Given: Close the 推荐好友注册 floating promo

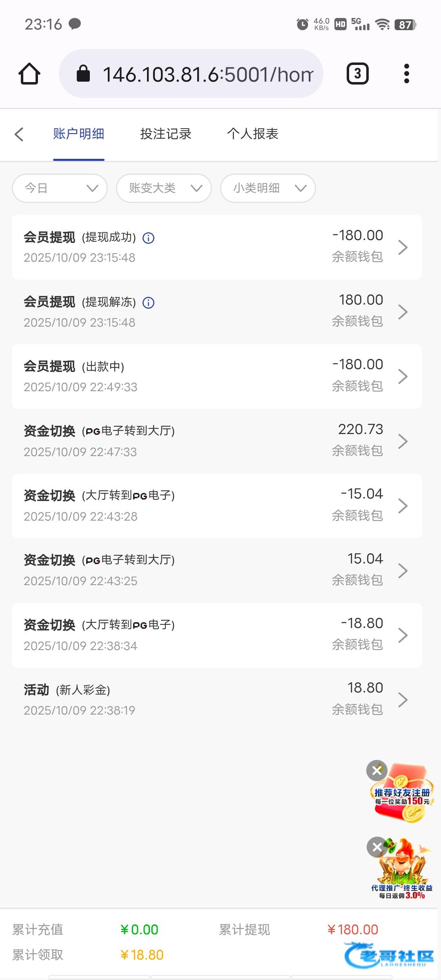Looking at the screenshot, I should (376, 771).
